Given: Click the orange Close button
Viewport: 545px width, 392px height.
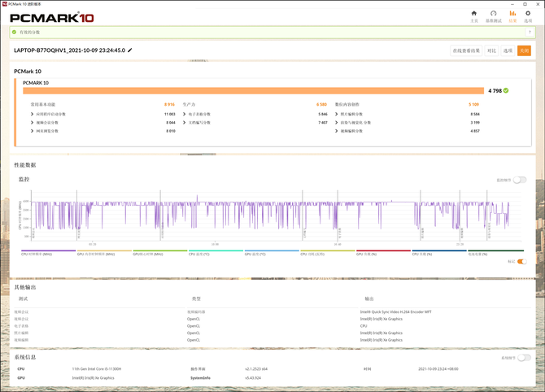Looking at the screenshot, I should (x=525, y=50).
